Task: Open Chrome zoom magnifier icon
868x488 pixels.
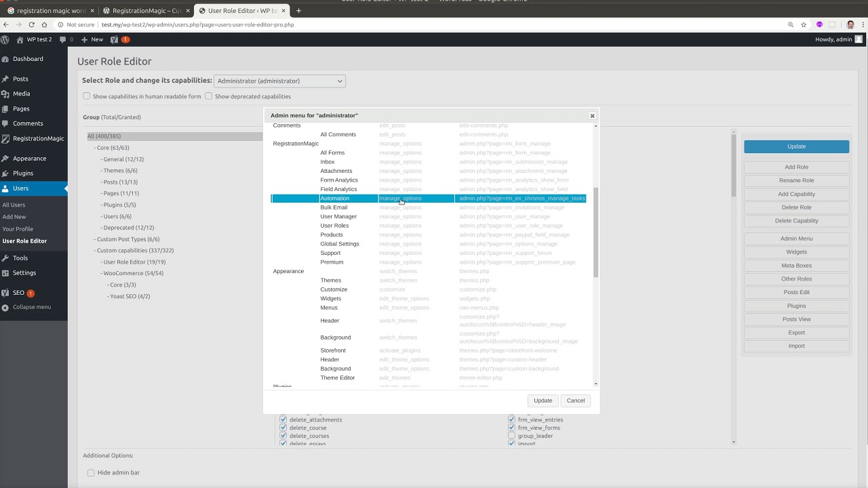Action: point(790,24)
